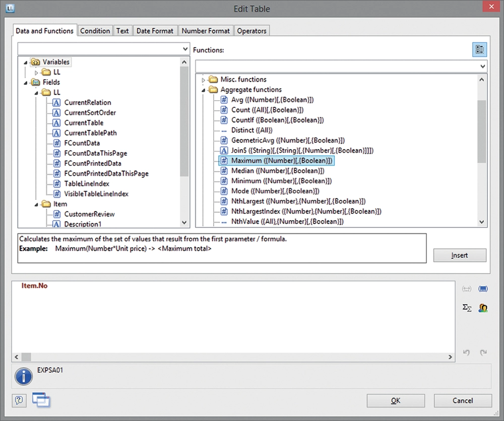Screen dimensions: 504x421
Task: Switch to the Condition tab
Action: coord(95,31)
